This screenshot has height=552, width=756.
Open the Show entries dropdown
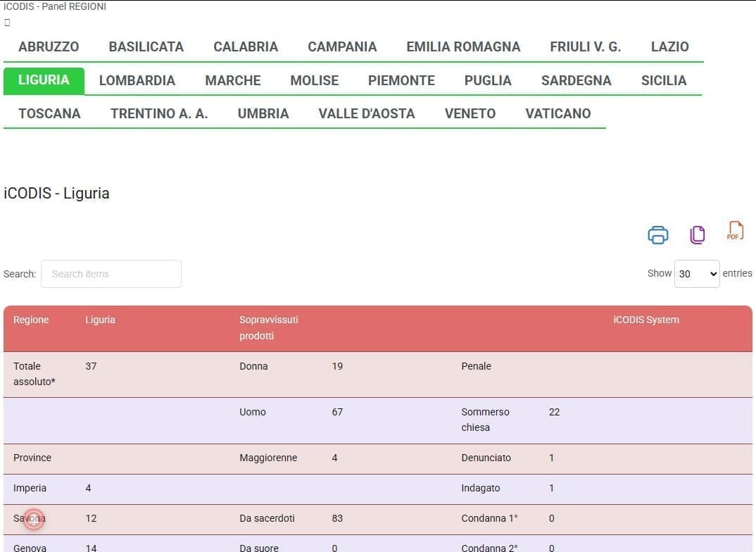pyautogui.click(x=697, y=274)
